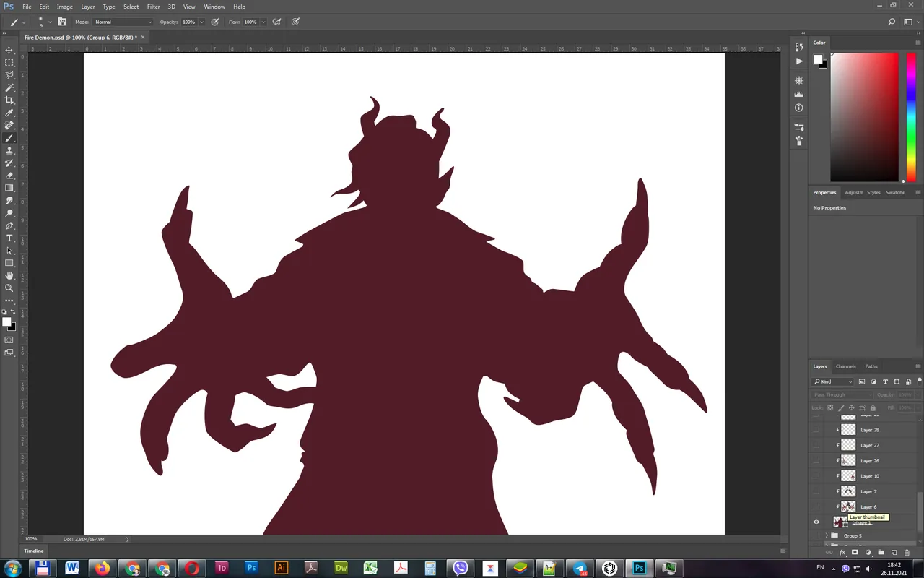Click the Add layer mask icon
The width and height of the screenshot is (924, 578).
tap(855, 553)
